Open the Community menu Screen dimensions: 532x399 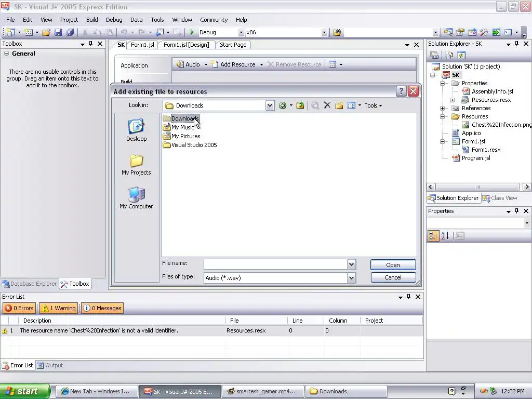point(214,20)
